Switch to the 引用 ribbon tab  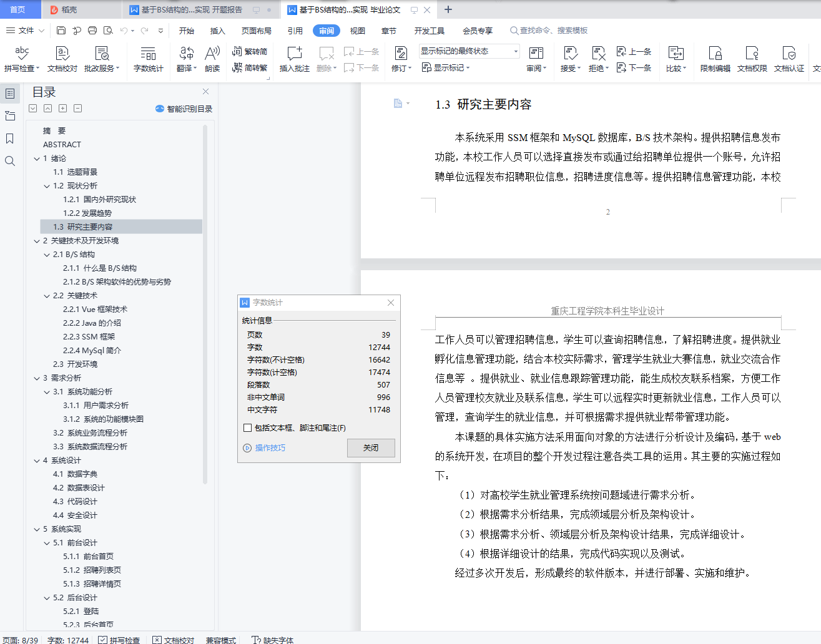pyautogui.click(x=295, y=31)
